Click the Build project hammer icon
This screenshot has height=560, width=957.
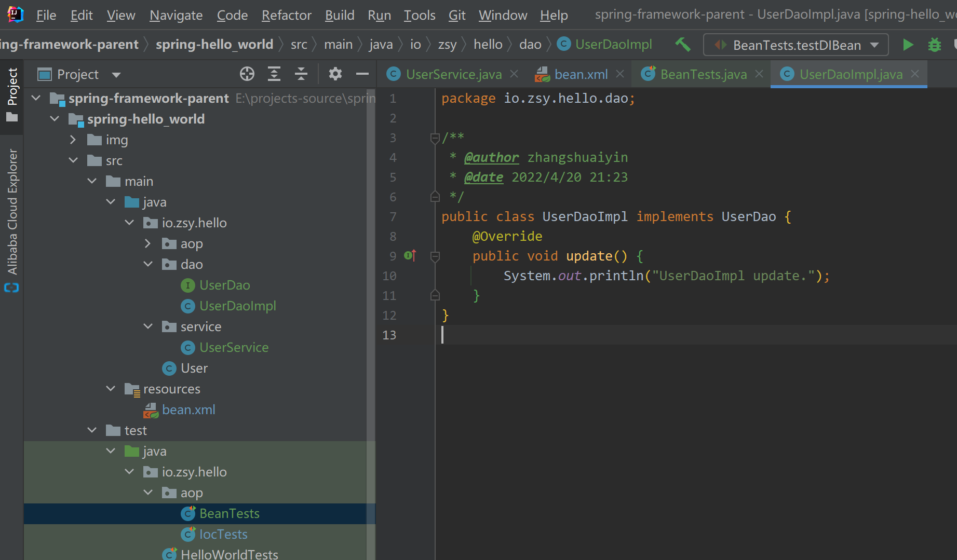(x=682, y=45)
